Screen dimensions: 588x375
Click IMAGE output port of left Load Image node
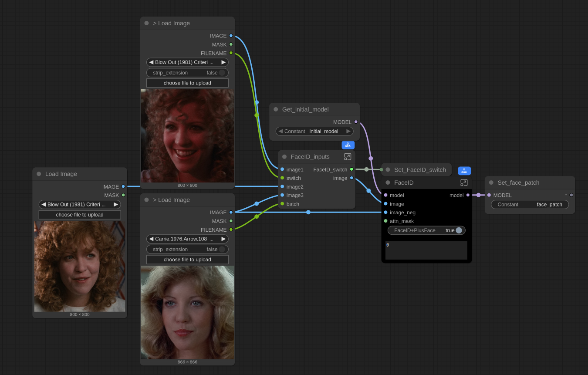123,186
